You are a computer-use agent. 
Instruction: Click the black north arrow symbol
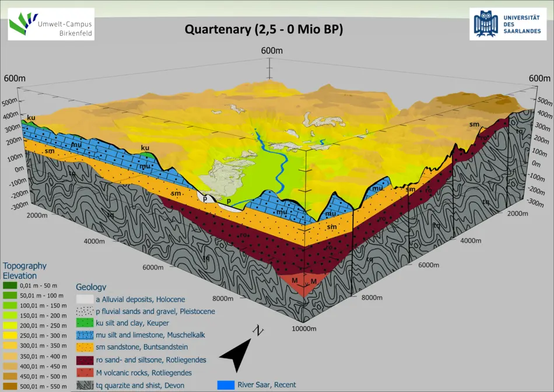[239, 352]
